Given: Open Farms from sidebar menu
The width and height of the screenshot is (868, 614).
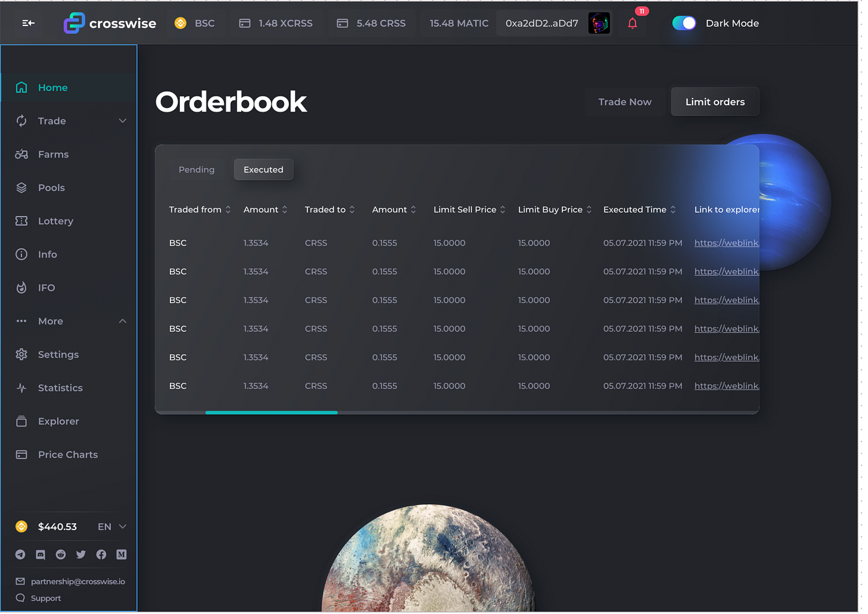Looking at the screenshot, I should [x=53, y=154].
